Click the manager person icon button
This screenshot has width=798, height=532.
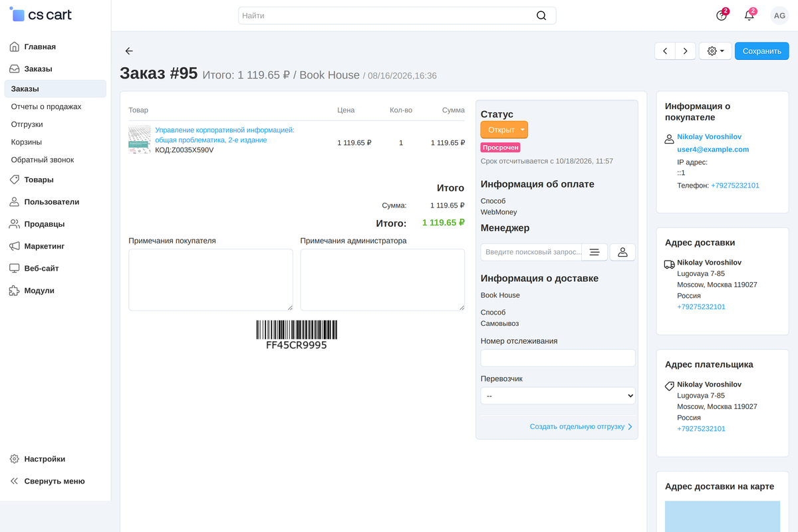tap(622, 252)
